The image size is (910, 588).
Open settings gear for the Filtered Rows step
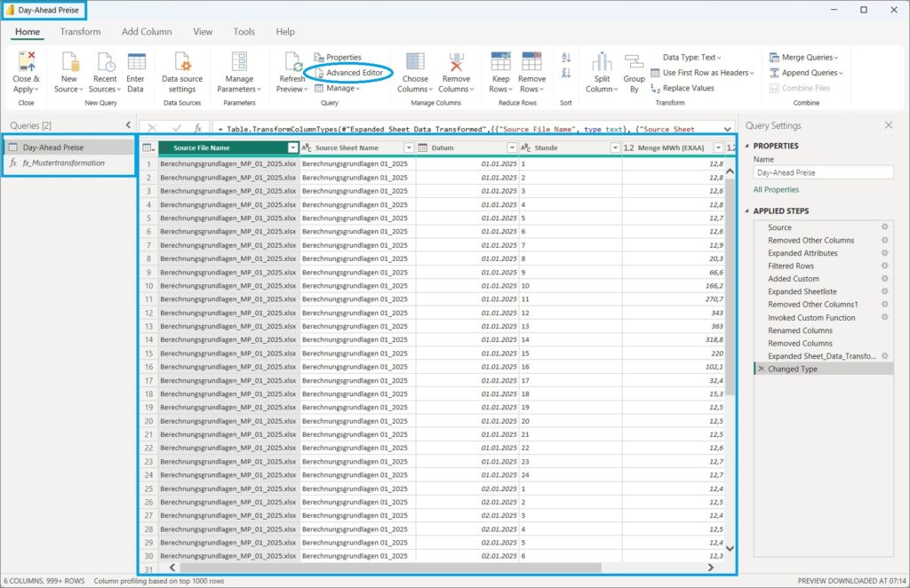(884, 266)
